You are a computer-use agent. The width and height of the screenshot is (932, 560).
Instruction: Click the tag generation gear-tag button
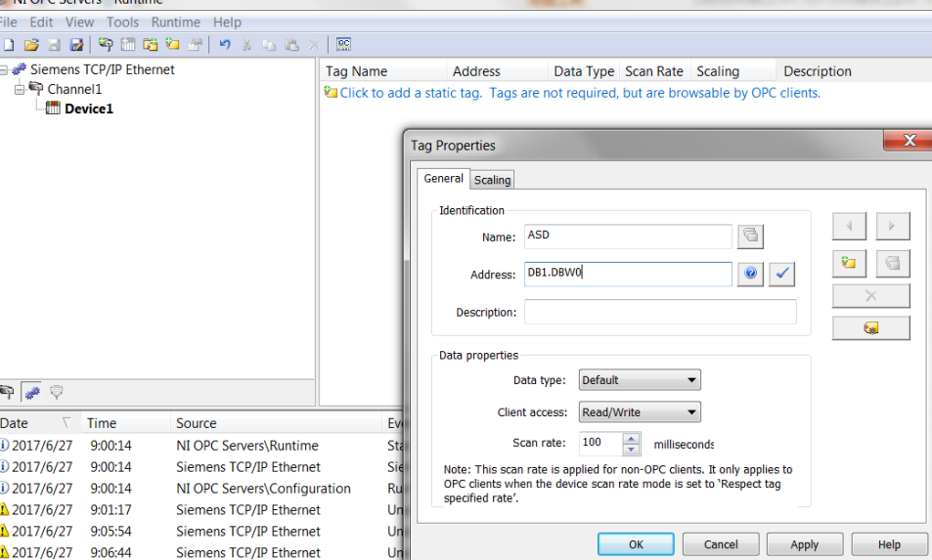870,327
